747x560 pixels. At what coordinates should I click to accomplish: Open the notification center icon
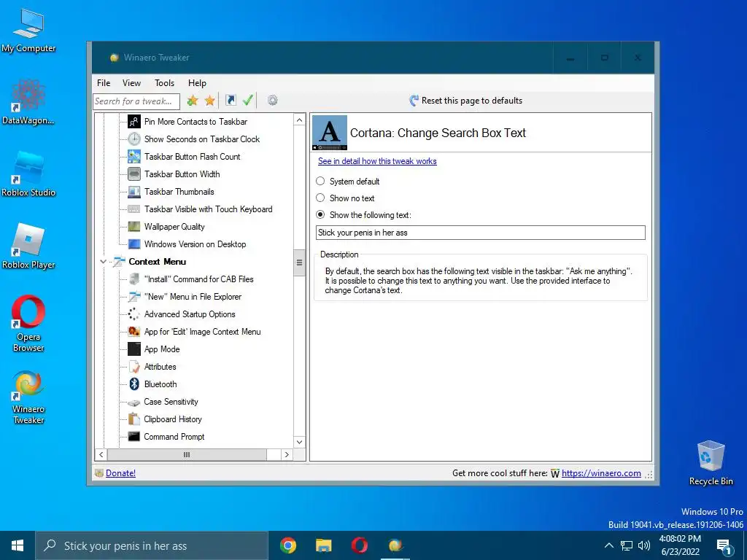pyautogui.click(x=724, y=545)
